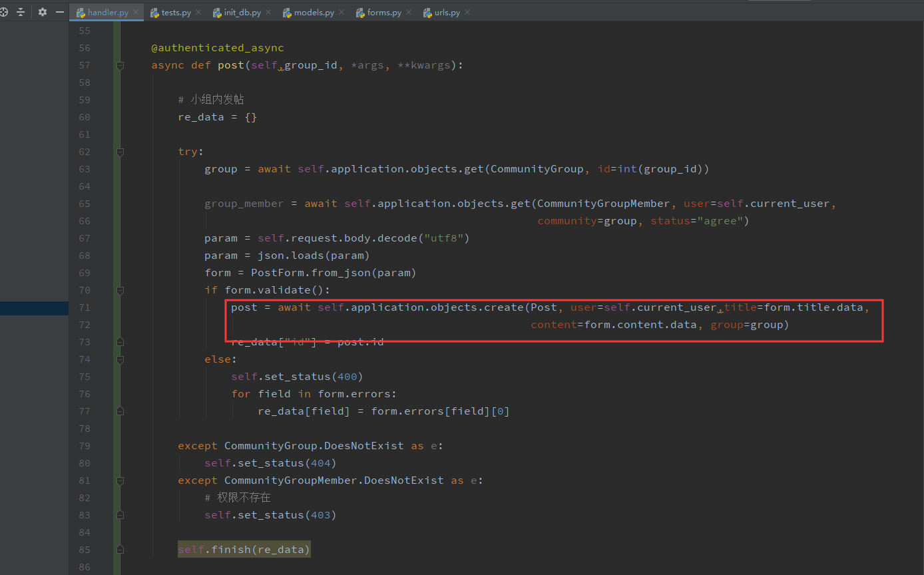Collapse the try block fold marker on line 62
Viewport: 924px width, 575px height.
(x=120, y=152)
